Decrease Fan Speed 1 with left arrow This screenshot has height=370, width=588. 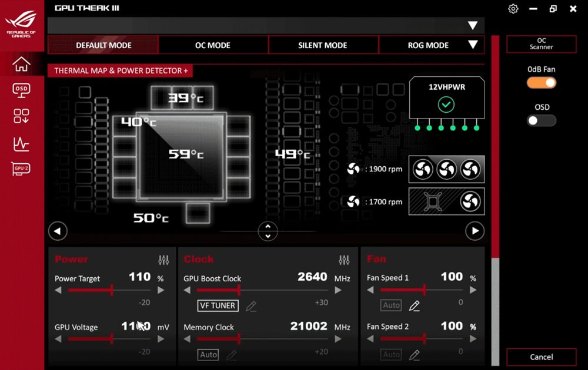(370, 290)
